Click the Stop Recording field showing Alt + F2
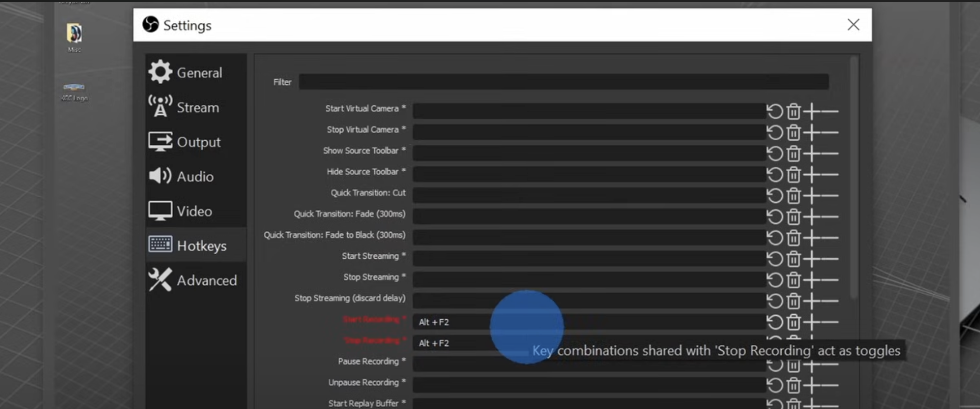Viewport: 980px width, 409px height. [589, 343]
